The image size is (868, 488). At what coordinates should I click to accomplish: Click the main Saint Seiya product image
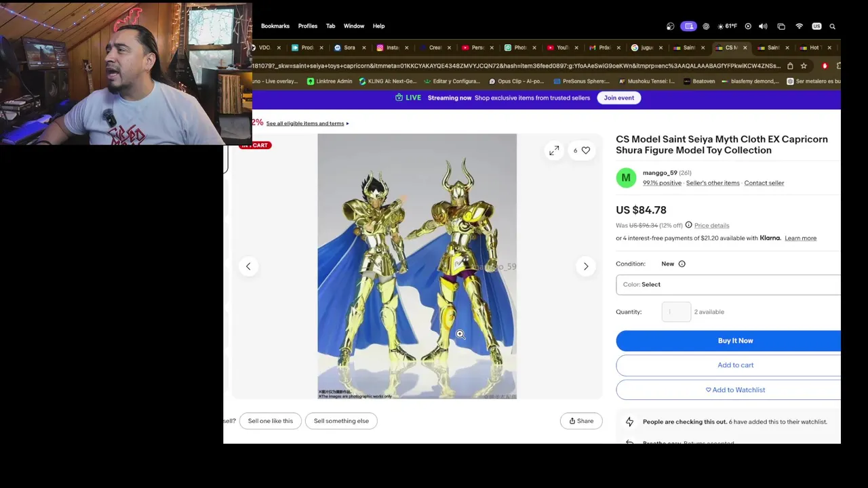click(x=417, y=266)
